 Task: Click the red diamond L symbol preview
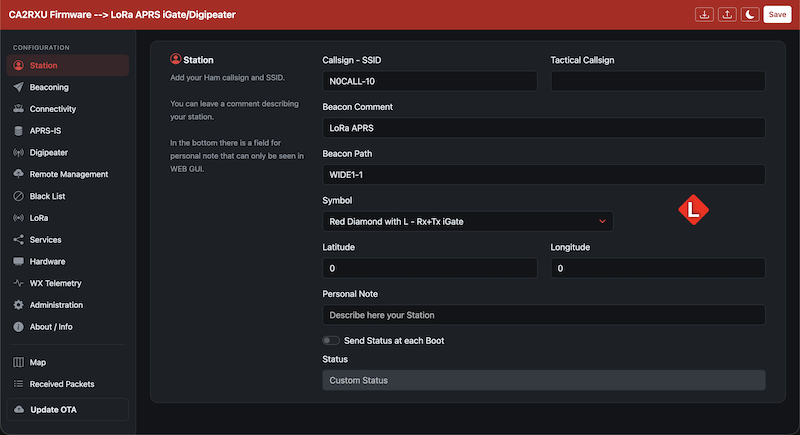pos(693,210)
